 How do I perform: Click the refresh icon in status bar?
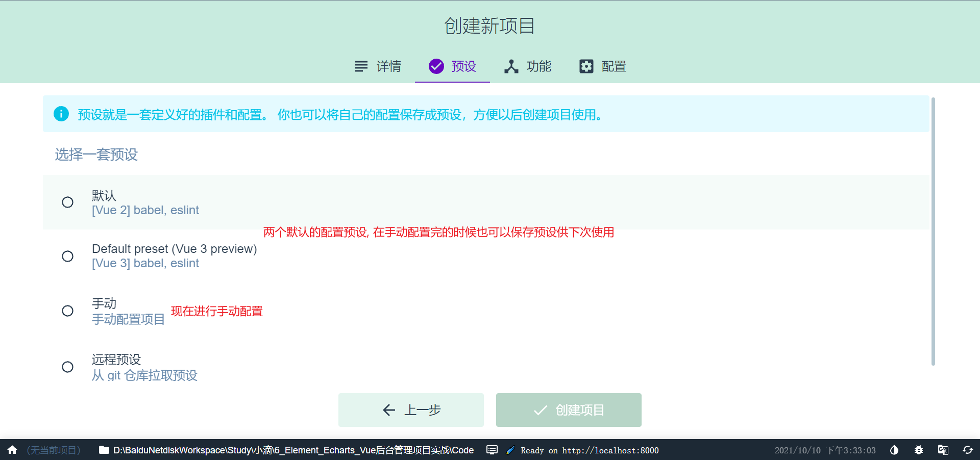coord(968,450)
